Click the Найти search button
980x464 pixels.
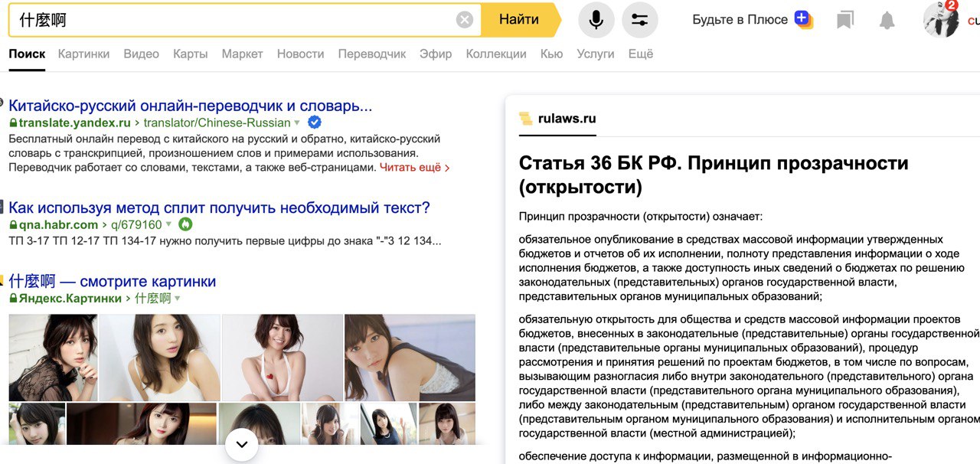click(x=520, y=20)
